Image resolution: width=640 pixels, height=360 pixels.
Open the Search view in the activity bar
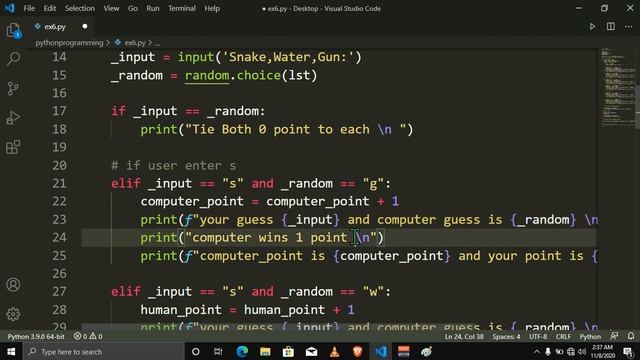click(13, 59)
